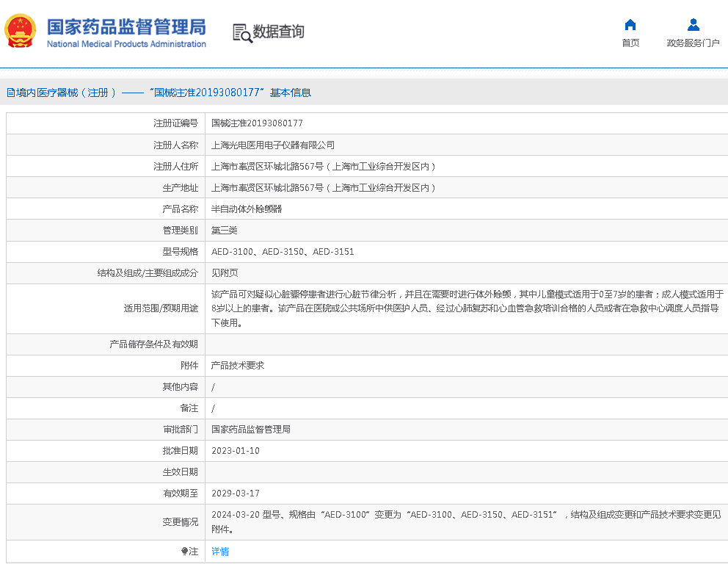
Task: Click the 见附页 structure composition value
Action: (225, 273)
